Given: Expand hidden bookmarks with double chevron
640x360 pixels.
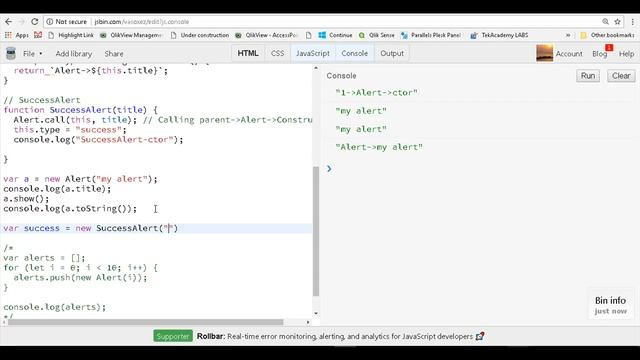Looking at the screenshot, I should [x=568, y=35].
